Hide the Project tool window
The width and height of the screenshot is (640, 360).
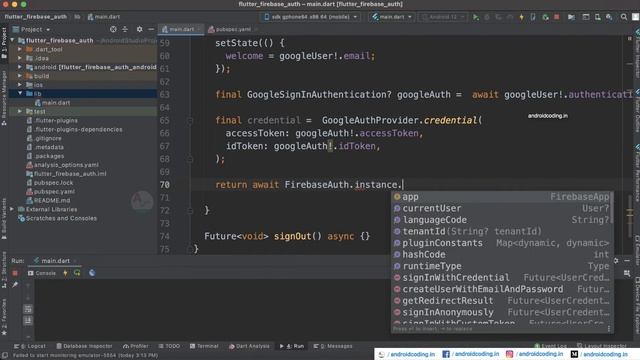[151, 29]
